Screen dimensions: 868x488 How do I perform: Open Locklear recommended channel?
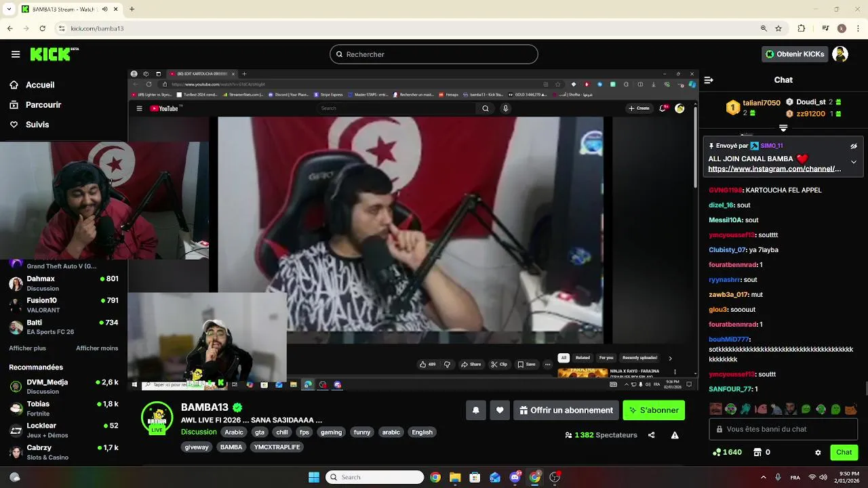click(x=63, y=430)
